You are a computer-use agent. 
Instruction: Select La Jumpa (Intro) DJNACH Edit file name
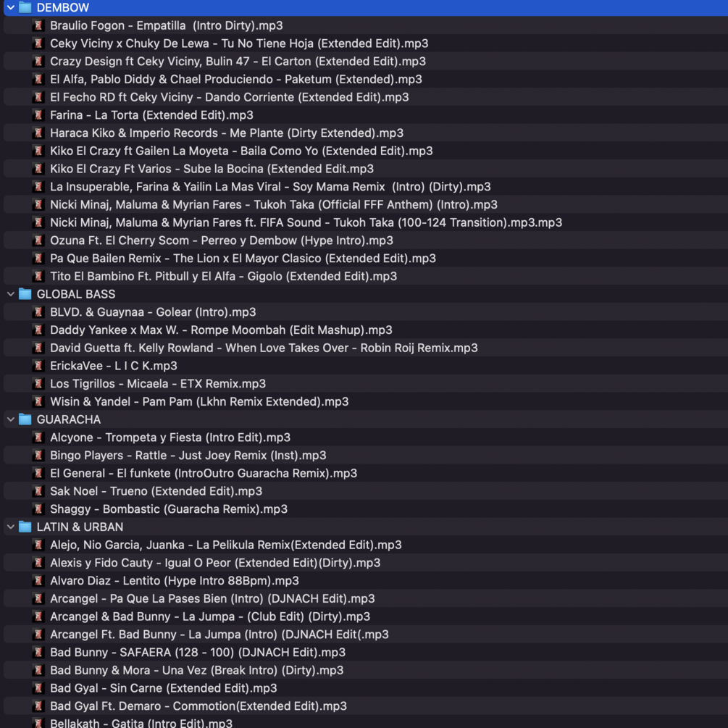tap(219, 635)
